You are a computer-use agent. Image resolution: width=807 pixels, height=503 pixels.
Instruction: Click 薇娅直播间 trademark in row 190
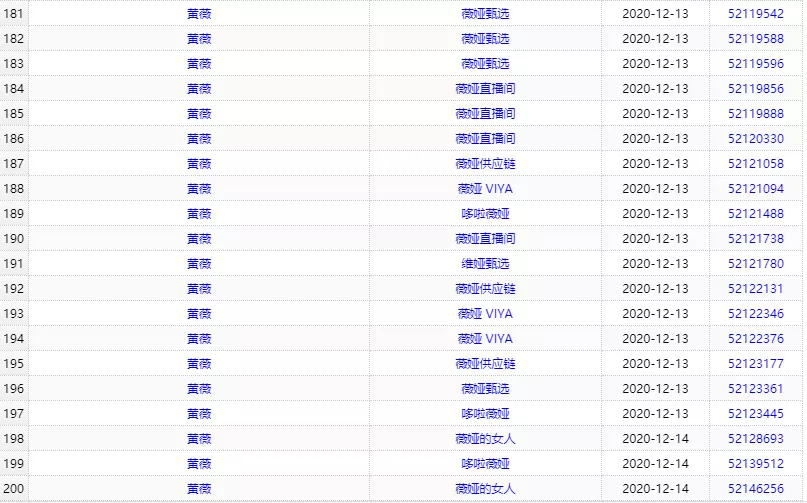[x=485, y=239]
